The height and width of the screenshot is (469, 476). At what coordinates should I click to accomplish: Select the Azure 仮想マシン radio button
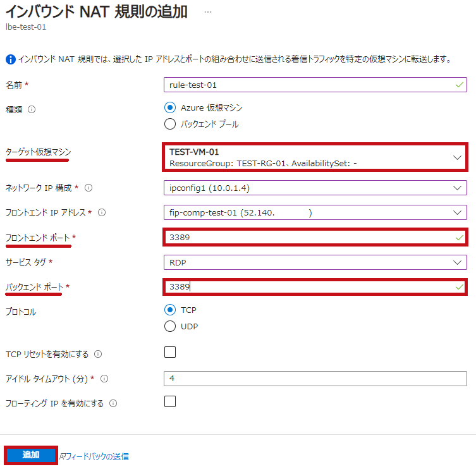point(170,107)
